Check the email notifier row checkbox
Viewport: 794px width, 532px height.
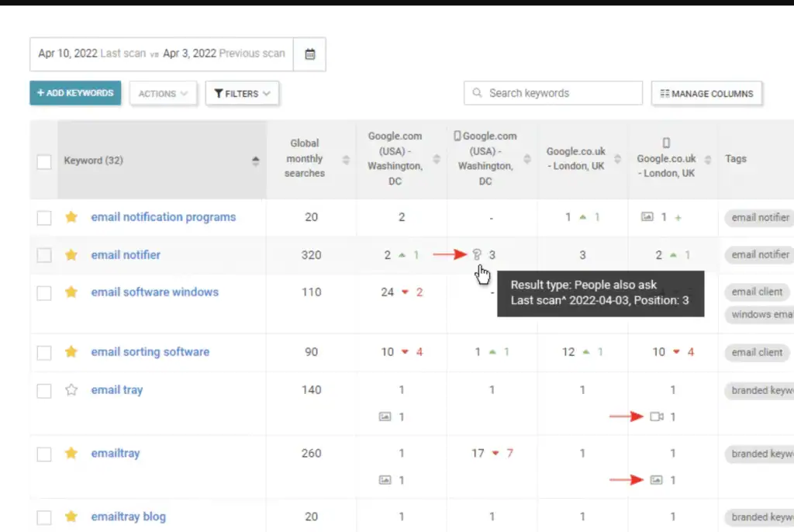[x=44, y=255]
